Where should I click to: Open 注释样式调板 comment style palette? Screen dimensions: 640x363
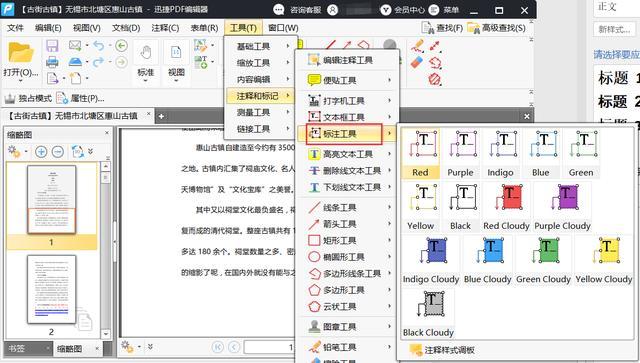click(x=442, y=350)
